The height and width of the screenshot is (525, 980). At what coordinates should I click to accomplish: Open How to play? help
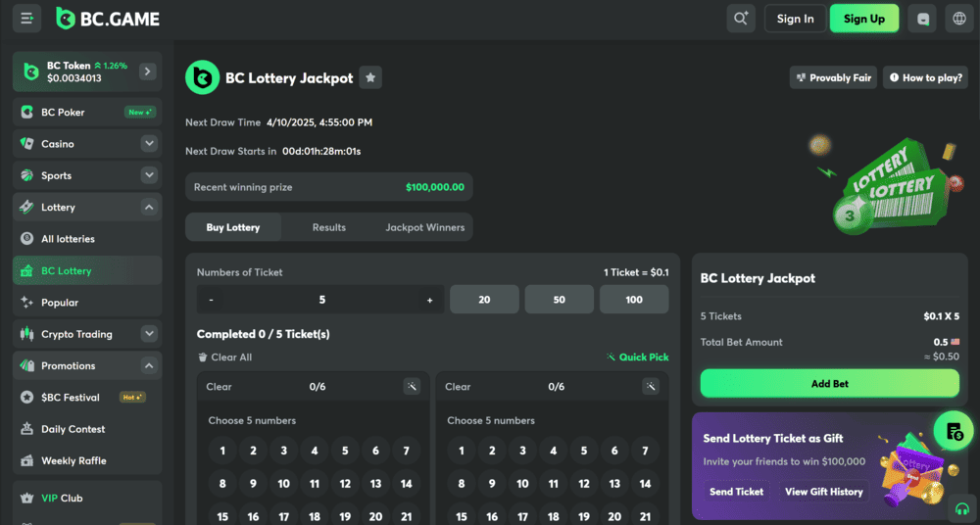(x=926, y=77)
